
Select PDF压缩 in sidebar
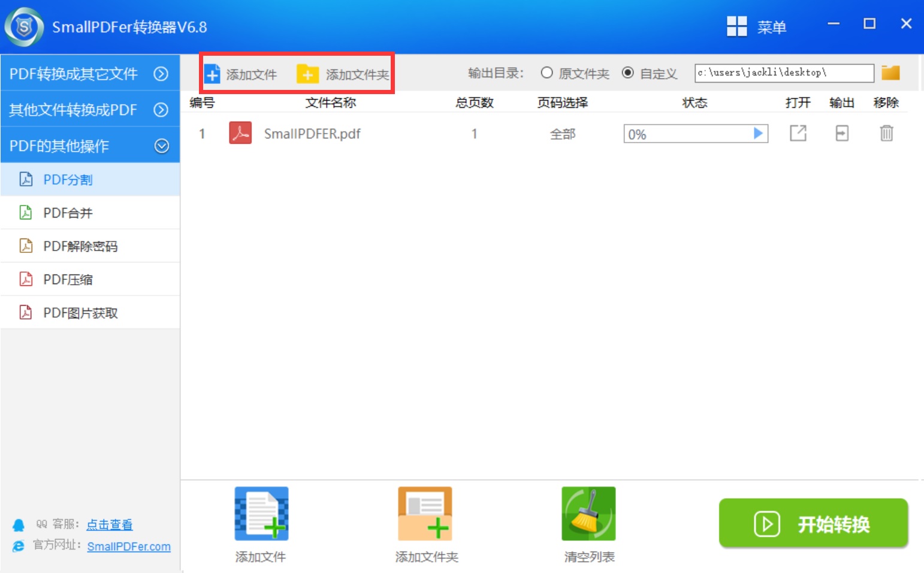point(90,279)
